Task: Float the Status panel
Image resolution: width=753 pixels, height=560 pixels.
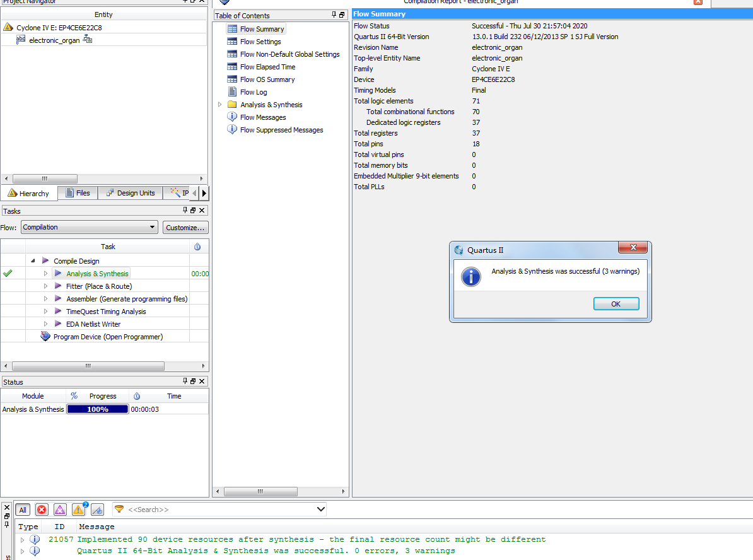Action: pyautogui.click(x=193, y=381)
